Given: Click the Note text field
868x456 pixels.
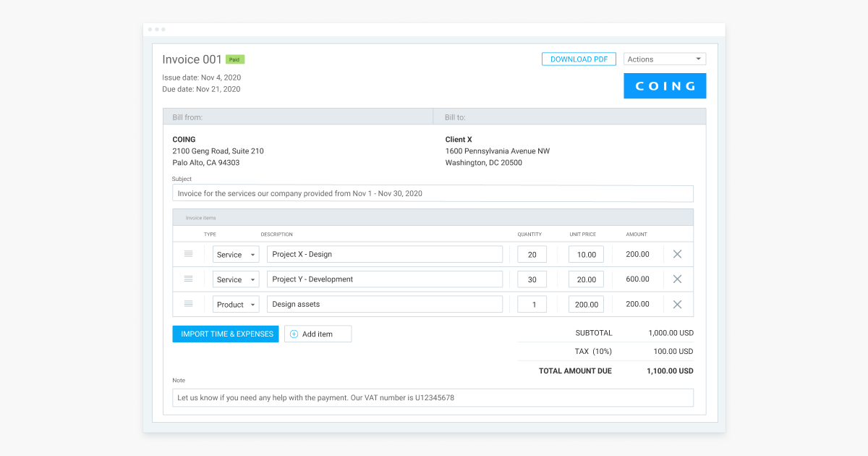Looking at the screenshot, I should coord(432,397).
